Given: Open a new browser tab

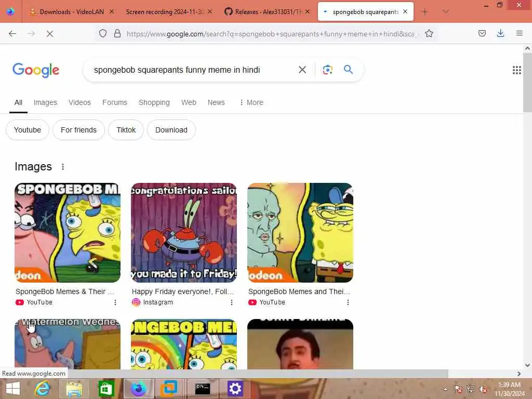Looking at the screenshot, I should pos(424,12).
